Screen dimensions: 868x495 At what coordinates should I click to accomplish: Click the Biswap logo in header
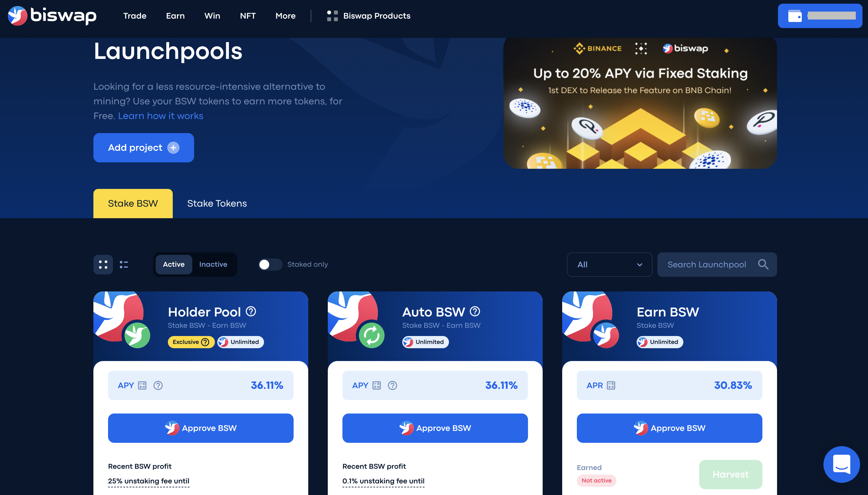pyautogui.click(x=52, y=16)
